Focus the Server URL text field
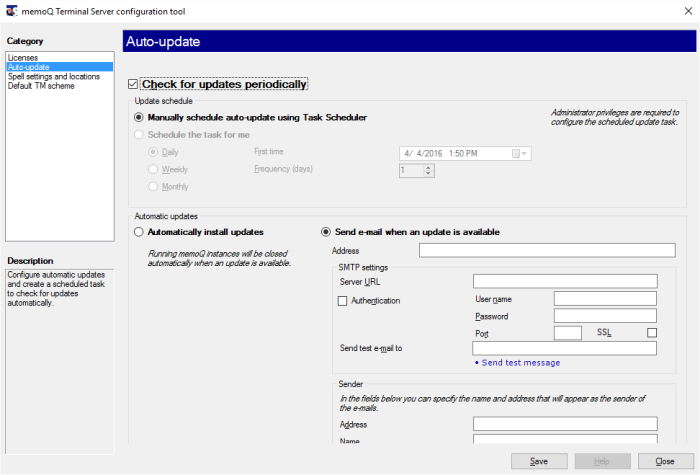Viewport: 700px width, 475px height. click(564, 282)
